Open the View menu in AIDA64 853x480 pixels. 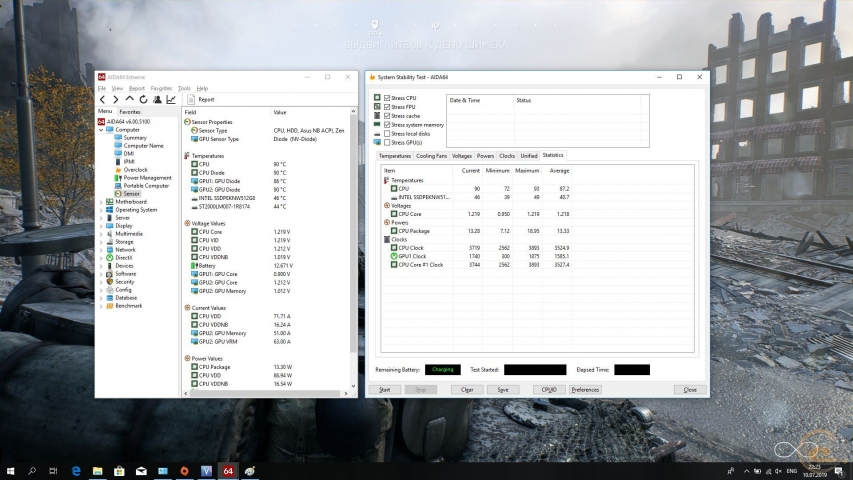coord(117,88)
